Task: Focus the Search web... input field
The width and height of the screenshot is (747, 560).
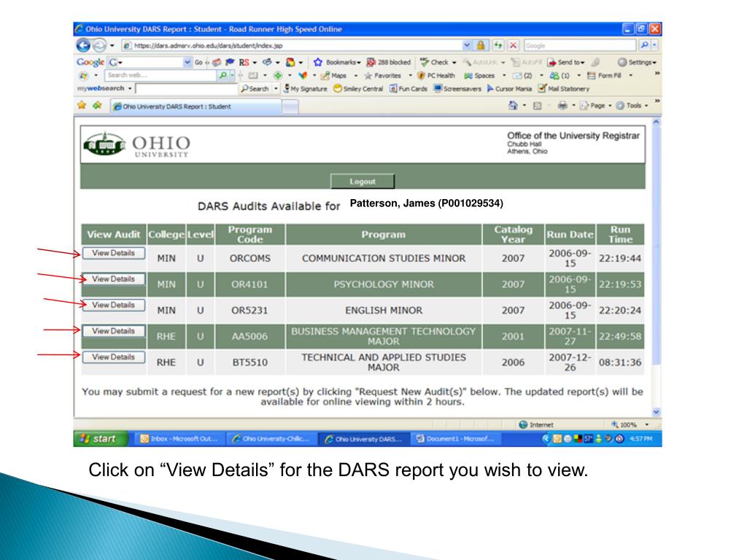Action: click(160, 75)
